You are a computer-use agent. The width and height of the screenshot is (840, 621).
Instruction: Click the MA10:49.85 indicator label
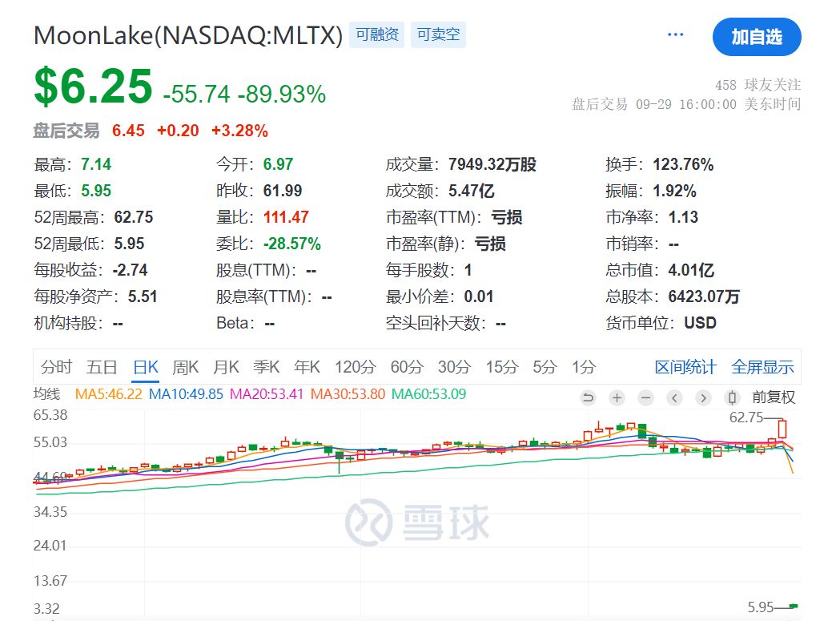click(x=186, y=394)
